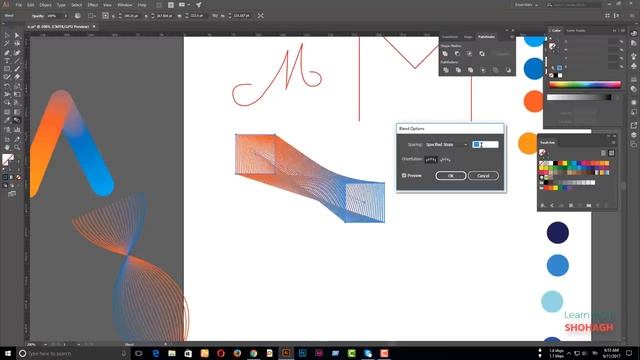Click the Swatches panel tab
Image resolution: width=640 pixels, height=360 pixels.
(547, 142)
